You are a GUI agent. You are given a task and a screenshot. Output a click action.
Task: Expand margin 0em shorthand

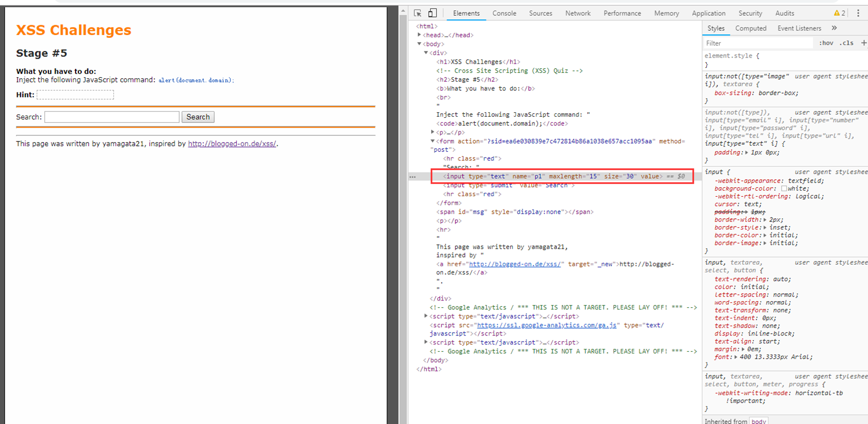pos(744,349)
